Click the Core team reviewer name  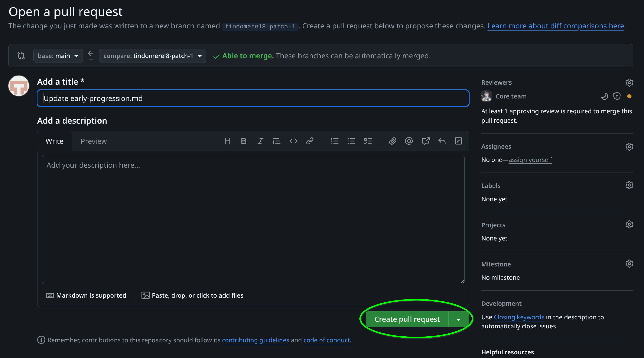[x=511, y=96]
